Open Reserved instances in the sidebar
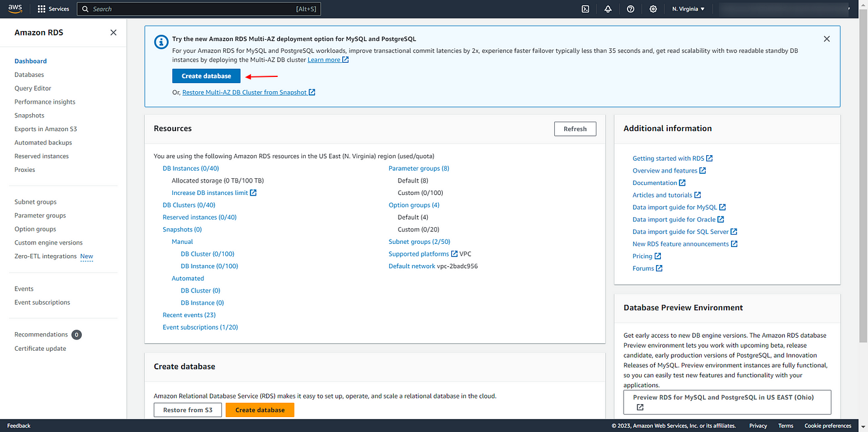Screen dimensions: 868x432 tap(42, 156)
